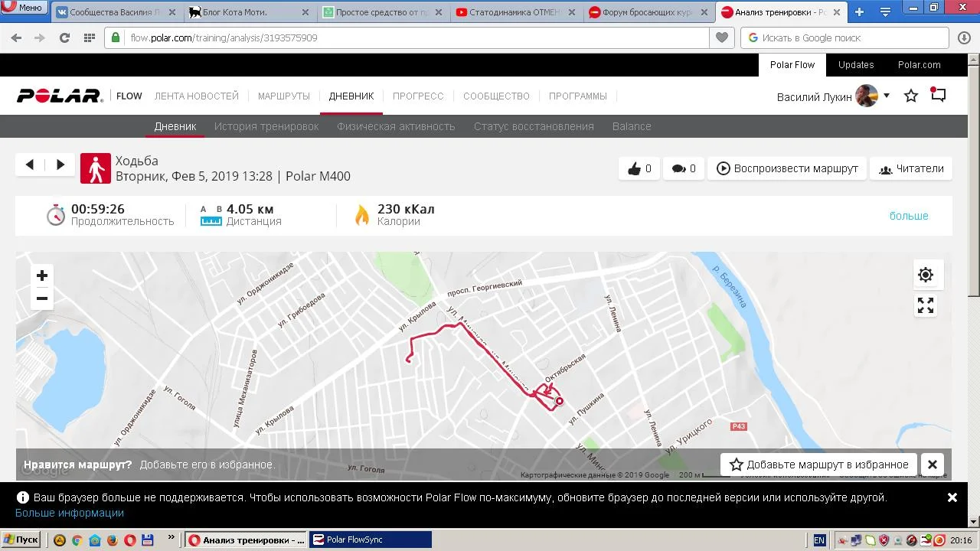
Task: Open a new browser tab
Action: pos(859,12)
